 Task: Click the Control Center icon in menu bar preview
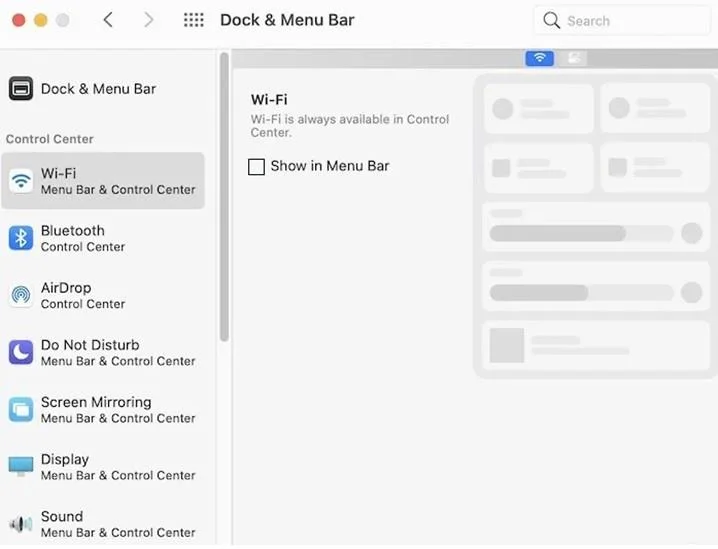(x=574, y=58)
